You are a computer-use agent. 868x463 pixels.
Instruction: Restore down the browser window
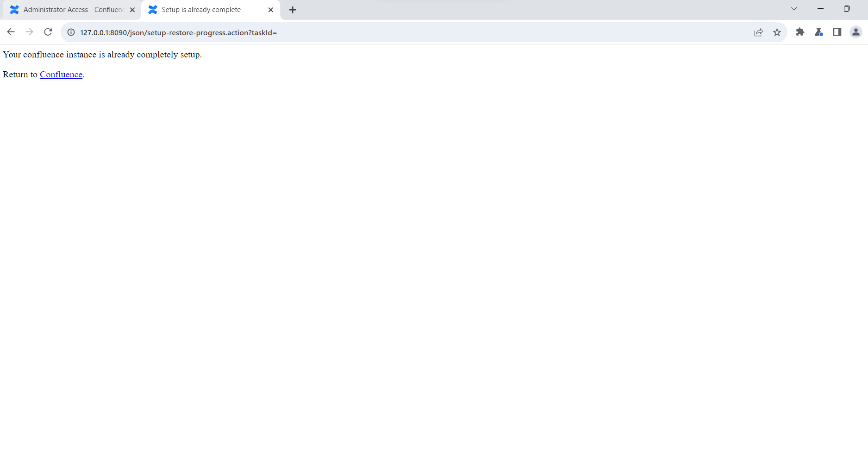(x=847, y=9)
